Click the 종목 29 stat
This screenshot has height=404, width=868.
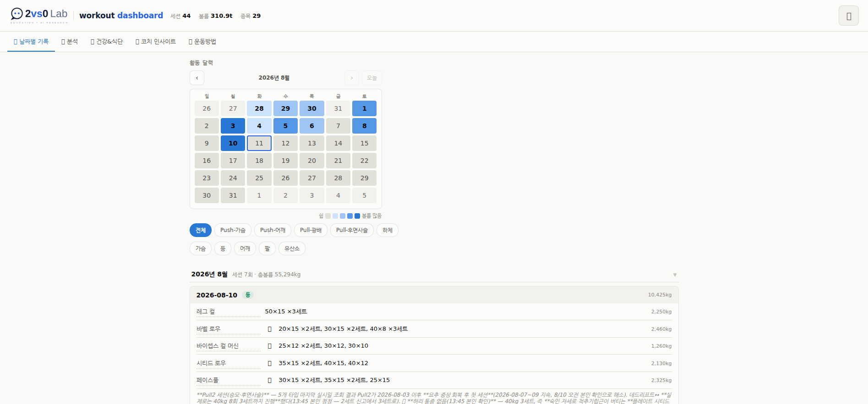[x=251, y=16]
